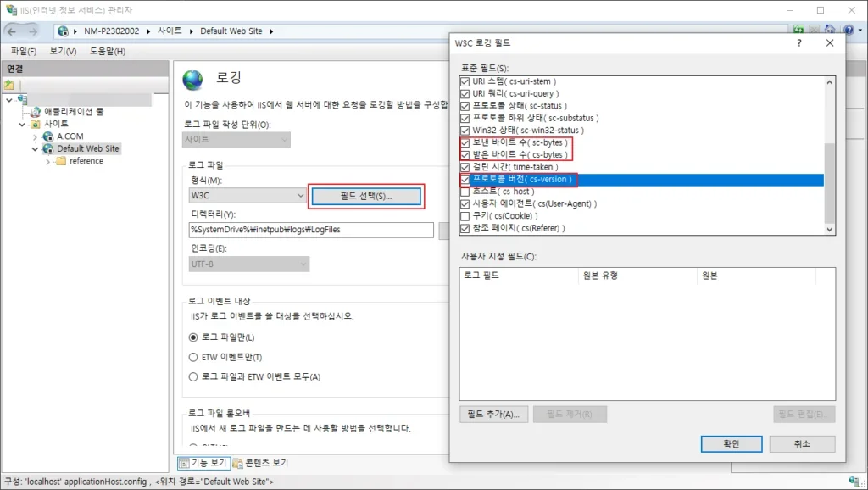Viewport: 868px width, 490px height.
Task: Toggle the time-taken checkbox
Action: [465, 167]
